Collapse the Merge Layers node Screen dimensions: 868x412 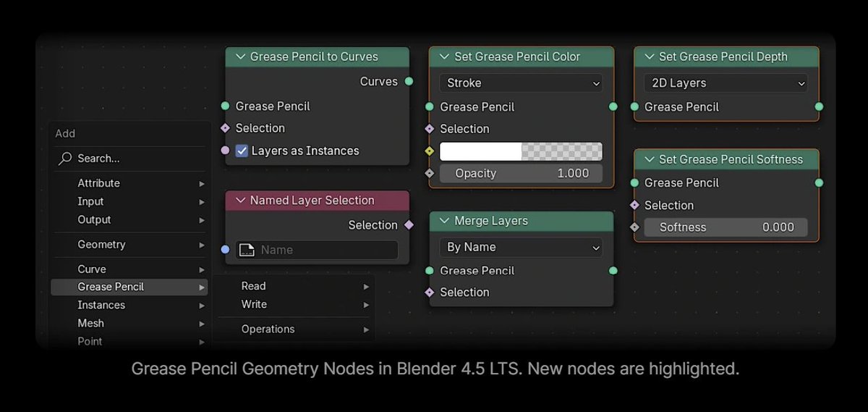pyautogui.click(x=444, y=221)
